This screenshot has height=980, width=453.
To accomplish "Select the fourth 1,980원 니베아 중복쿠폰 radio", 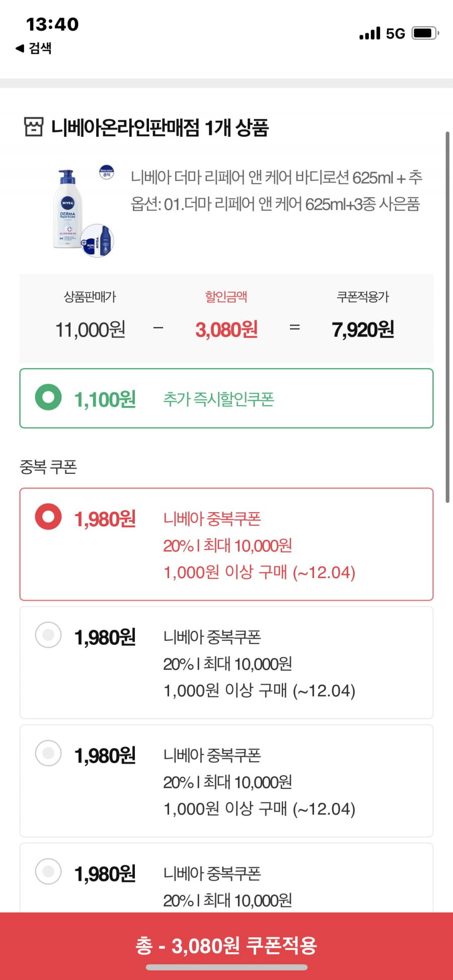I will (x=48, y=871).
